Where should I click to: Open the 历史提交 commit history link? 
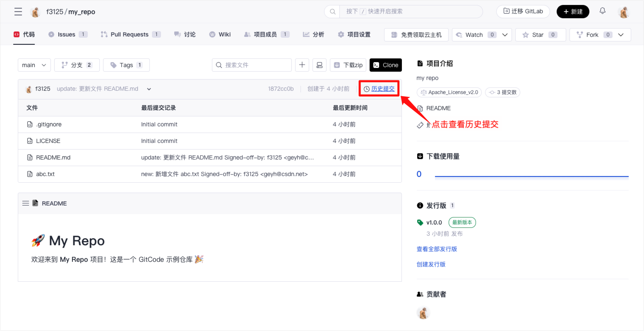pos(382,89)
